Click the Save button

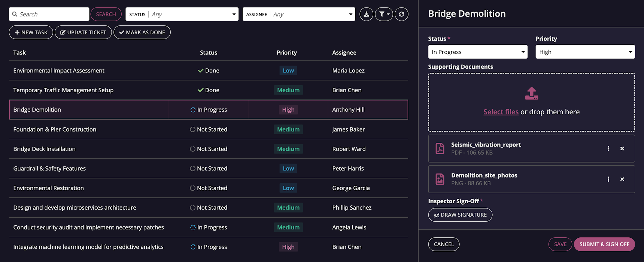(x=560, y=244)
